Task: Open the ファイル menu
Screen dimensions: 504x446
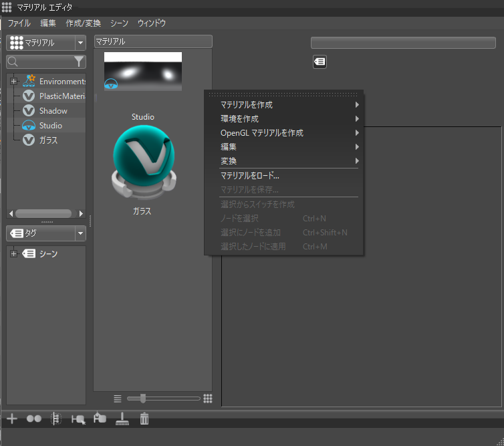Action: pyautogui.click(x=19, y=23)
